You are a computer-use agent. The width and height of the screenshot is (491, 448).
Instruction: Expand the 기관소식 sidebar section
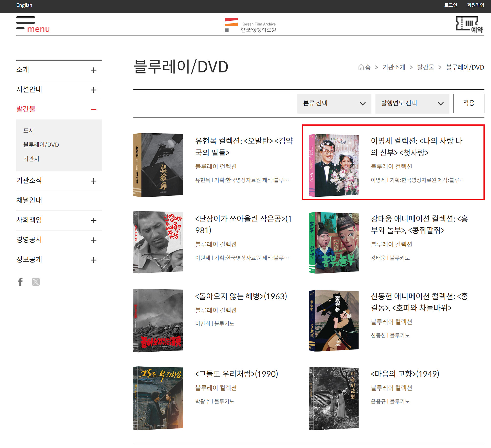pos(94,181)
